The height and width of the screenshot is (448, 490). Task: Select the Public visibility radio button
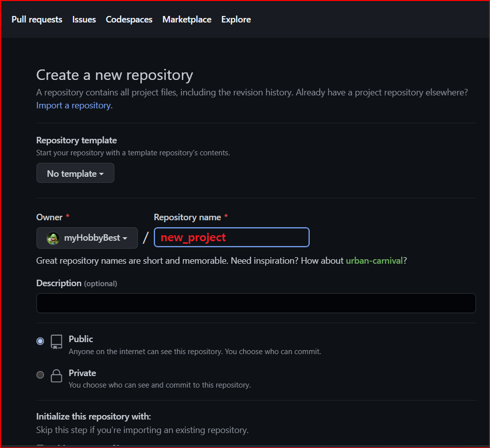coord(40,341)
